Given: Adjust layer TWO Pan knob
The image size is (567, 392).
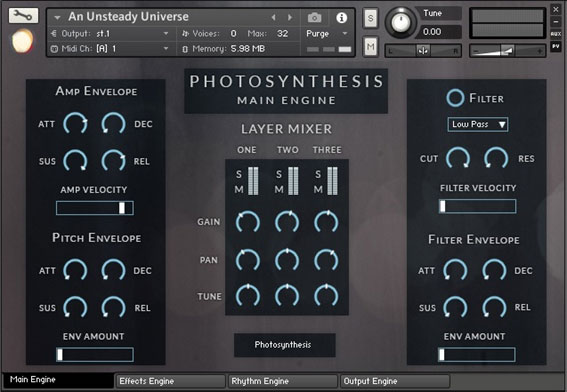Looking at the screenshot, I should 287,260.
